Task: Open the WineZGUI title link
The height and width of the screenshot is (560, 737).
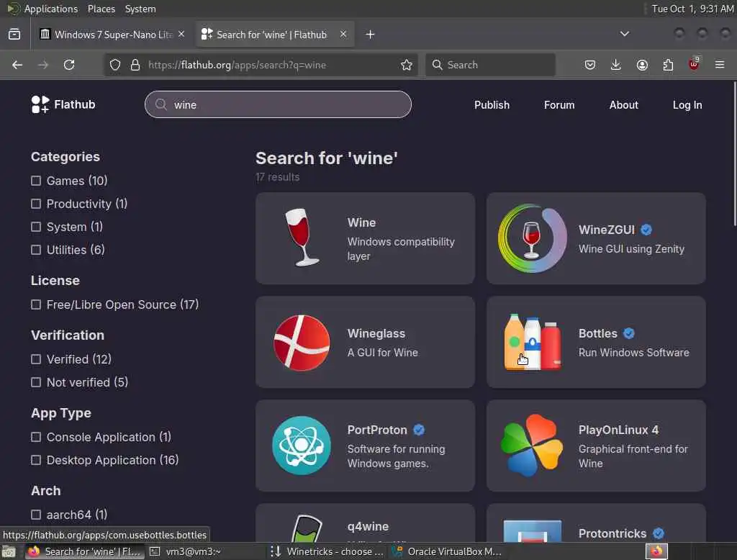Action: pyautogui.click(x=606, y=230)
